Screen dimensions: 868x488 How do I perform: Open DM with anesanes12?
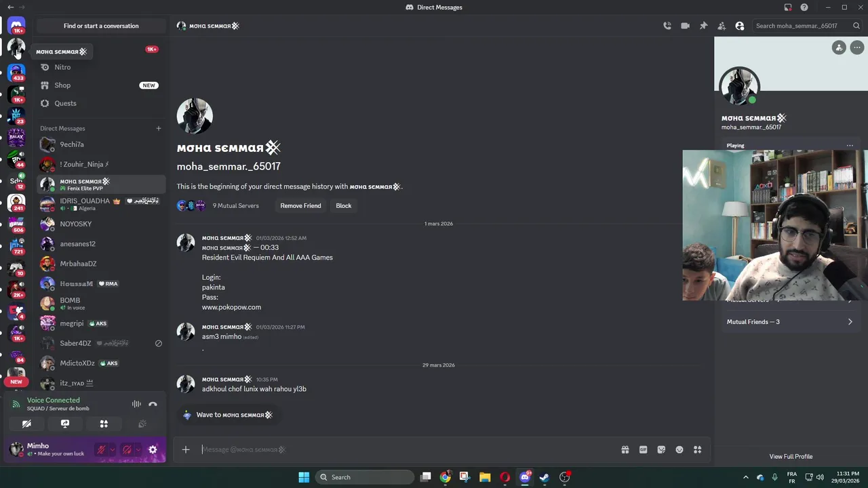pyautogui.click(x=101, y=244)
